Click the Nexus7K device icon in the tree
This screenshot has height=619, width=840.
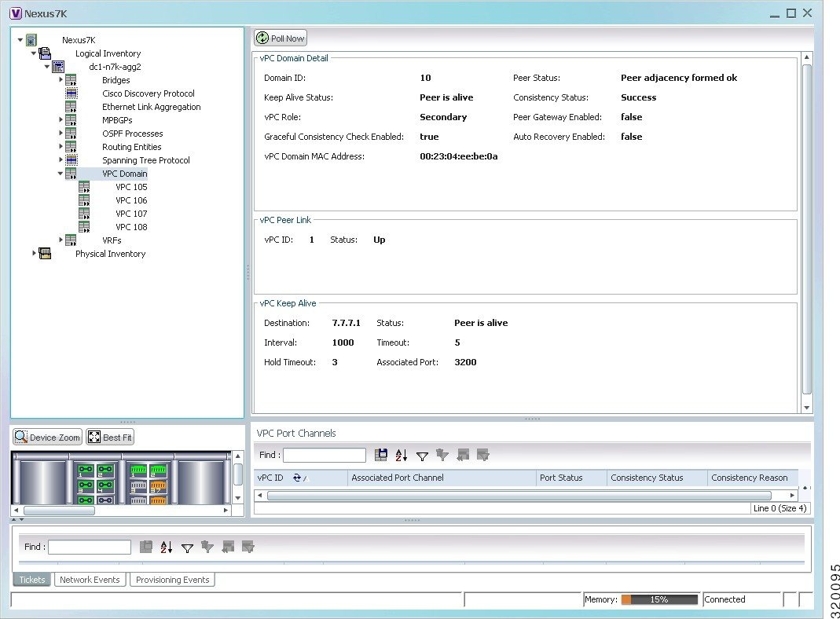[x=31, y=39]
